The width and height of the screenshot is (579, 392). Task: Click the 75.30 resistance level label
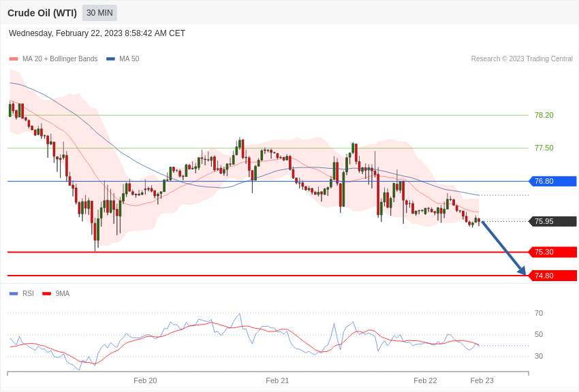545,252
